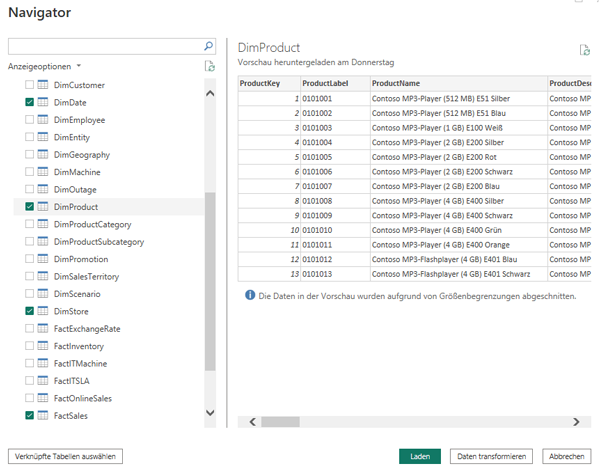
Task: Click the table list scroll down arrow
Action: coord(209,412)
